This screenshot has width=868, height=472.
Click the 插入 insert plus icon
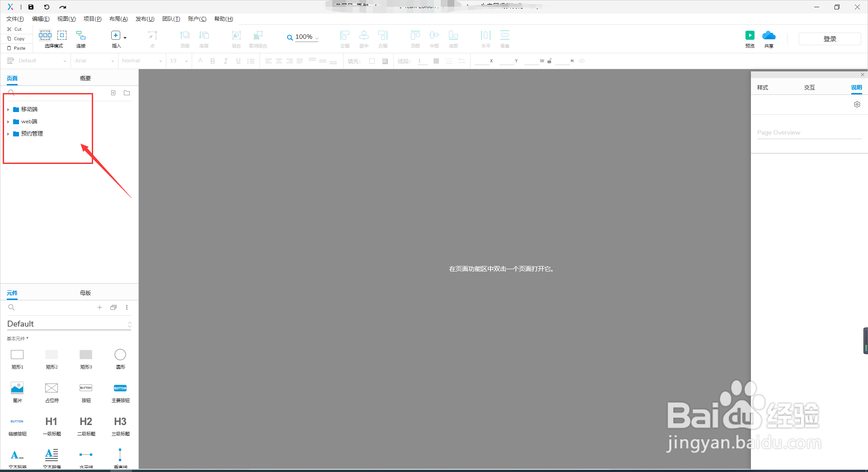(116, 35)
